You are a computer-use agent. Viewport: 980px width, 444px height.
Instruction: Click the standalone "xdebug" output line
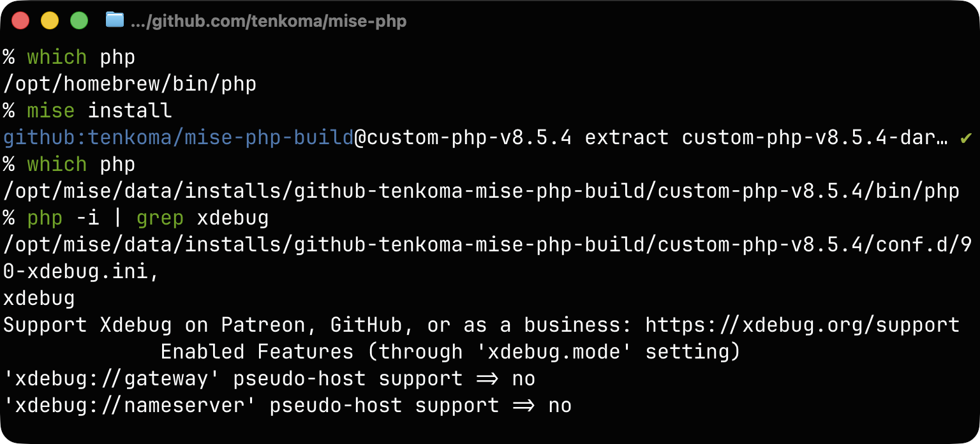[x=39, y=298]
